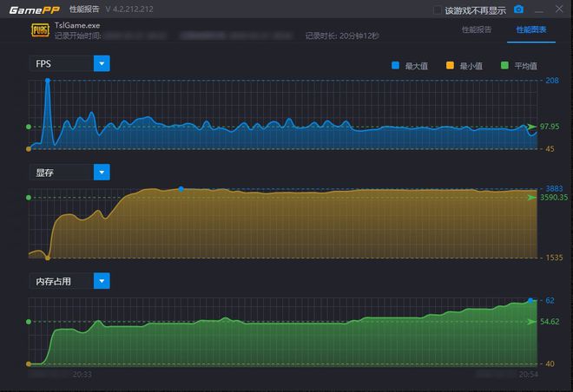Click the VRAM minimum point marker at 1535

tap(47, 258)
